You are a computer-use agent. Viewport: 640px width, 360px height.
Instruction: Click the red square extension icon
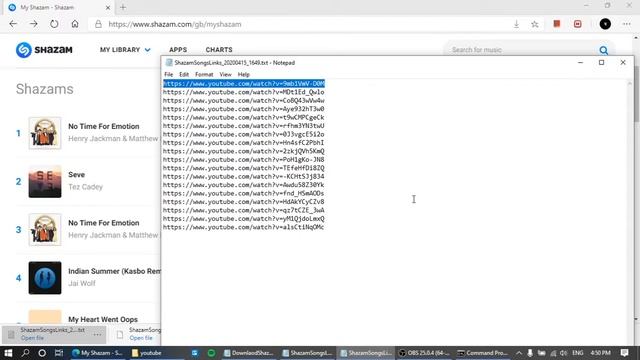pyautogui.click(x=556, y=24)
